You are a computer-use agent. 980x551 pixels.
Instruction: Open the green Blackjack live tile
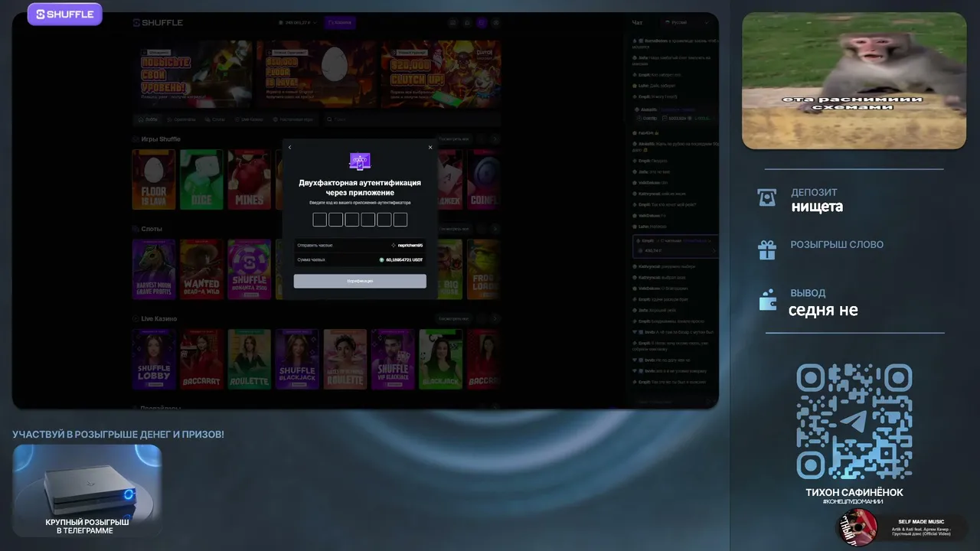click(441, 359)
